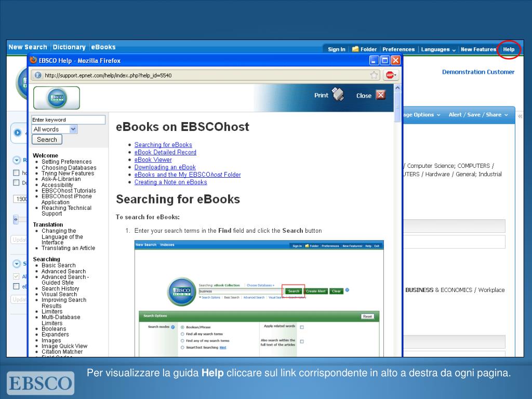
Task: Click the help Search button
Action: (x=47, y=139)
